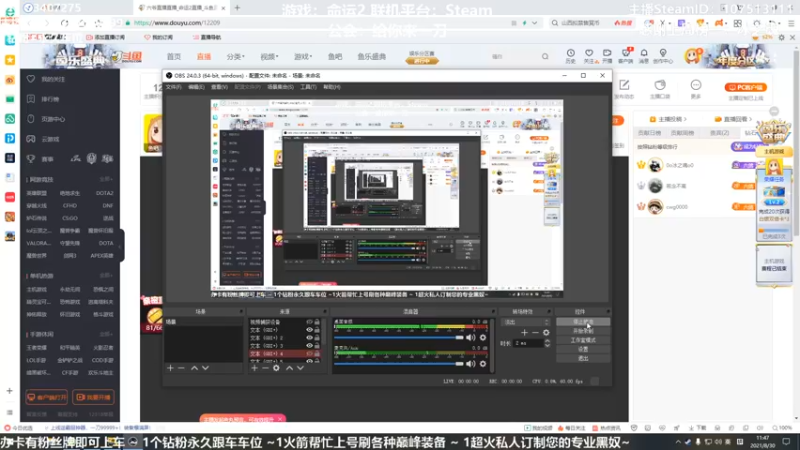The width and height of the screenshot is (800, 450).
Task: Open source properties gear in Sources panel
Action: click(276, 368)
